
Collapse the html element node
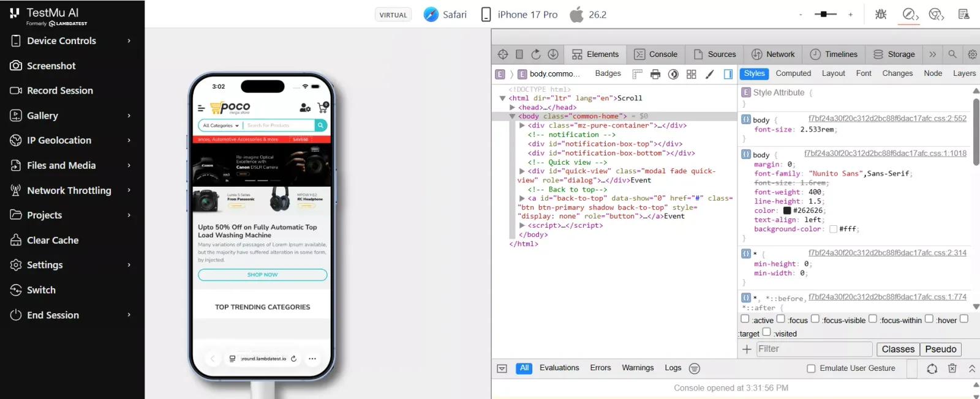[x=503, y=98]
